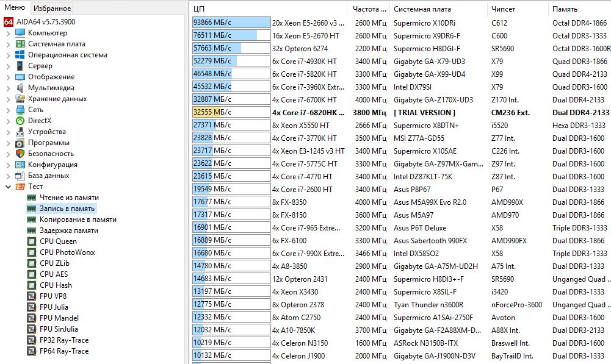Open the FPU Mandel benchmark

coord(59,318)
